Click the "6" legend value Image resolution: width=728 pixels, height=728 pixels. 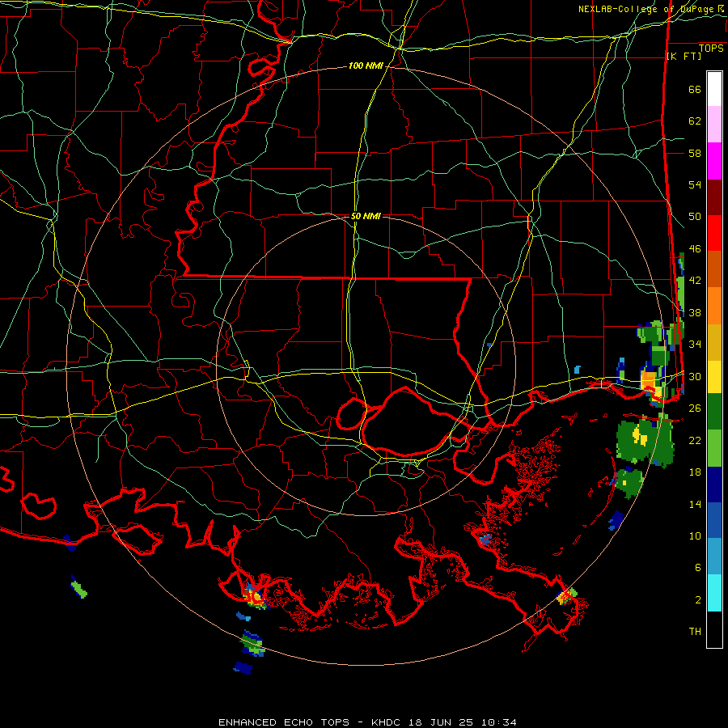pos(698,568)
